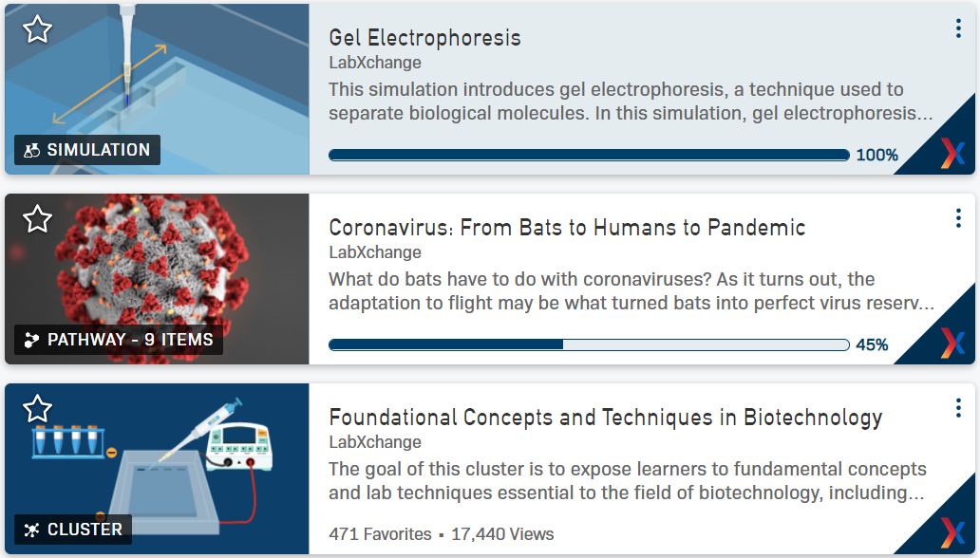Open three-dot menu on Coronavirus card
The image size is (980, 558).
click(958, 218)
